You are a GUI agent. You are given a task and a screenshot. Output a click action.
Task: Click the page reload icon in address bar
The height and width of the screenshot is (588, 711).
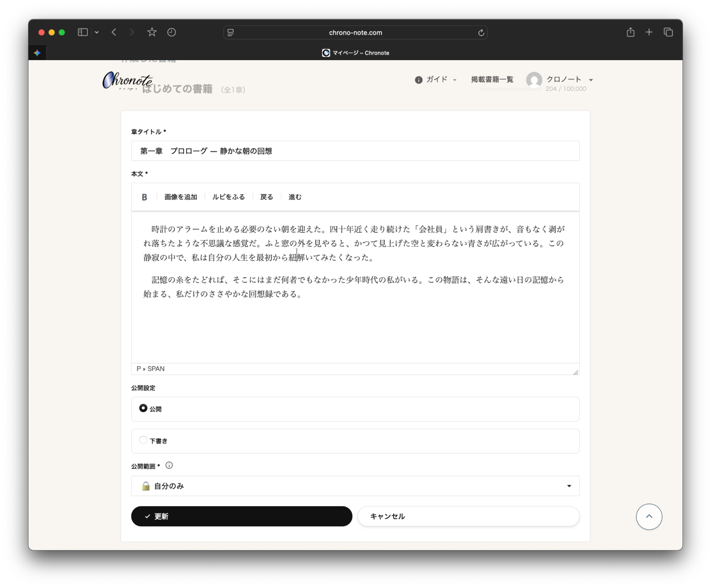pyautogui.click(x=481, y=33)
